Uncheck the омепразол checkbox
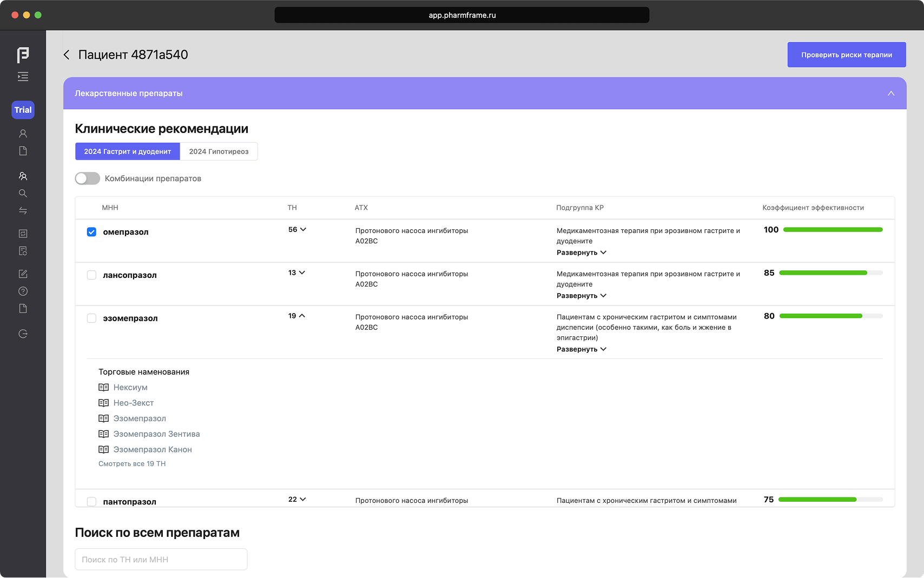The height and width of the screenshot is (578, 924). [x=91, y=232]
